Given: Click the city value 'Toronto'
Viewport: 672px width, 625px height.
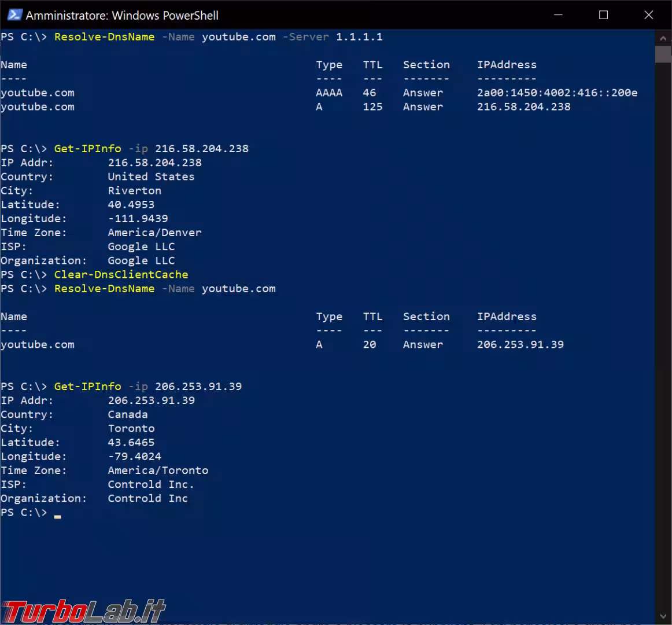Looking at the screenshot, I should (x=131, y=429).
